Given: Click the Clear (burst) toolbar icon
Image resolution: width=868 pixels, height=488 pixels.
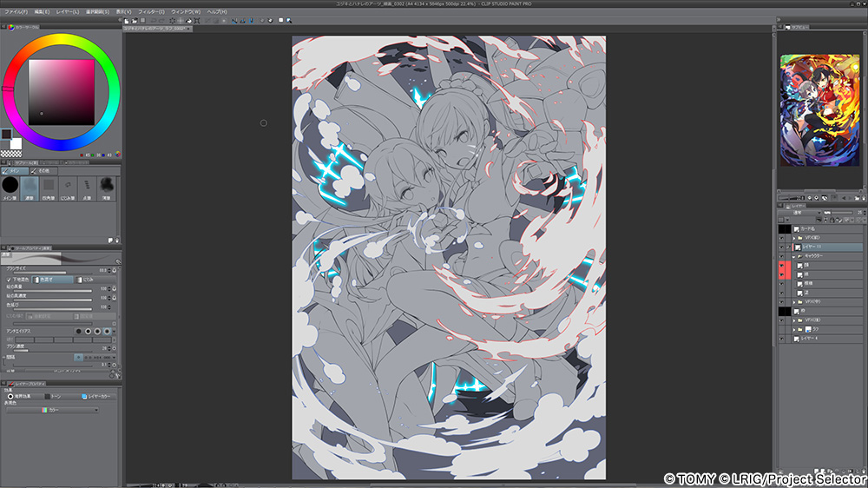Looking at the screenshot, I should [172, 21].
